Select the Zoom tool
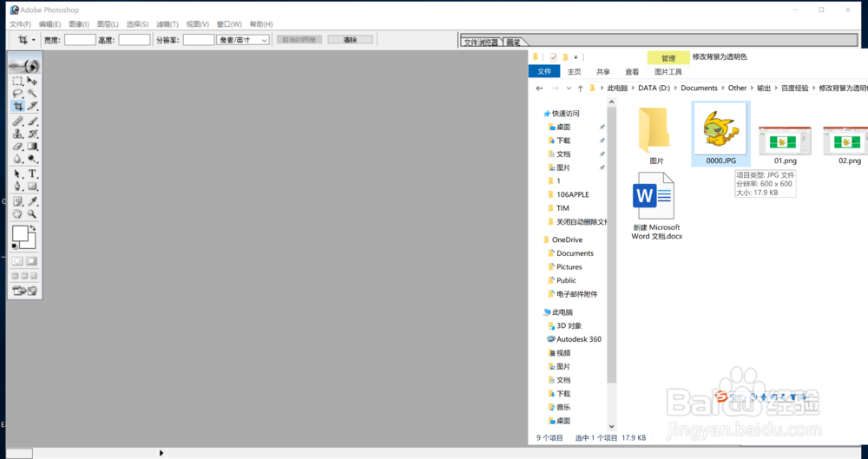The height and width of the screenshot is (459, 868). pyautogui.click(x=32, y=213)
